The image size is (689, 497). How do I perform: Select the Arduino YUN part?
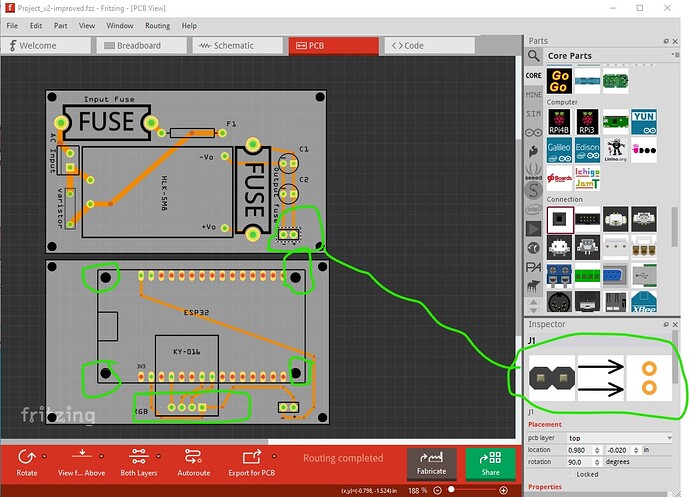644,122
